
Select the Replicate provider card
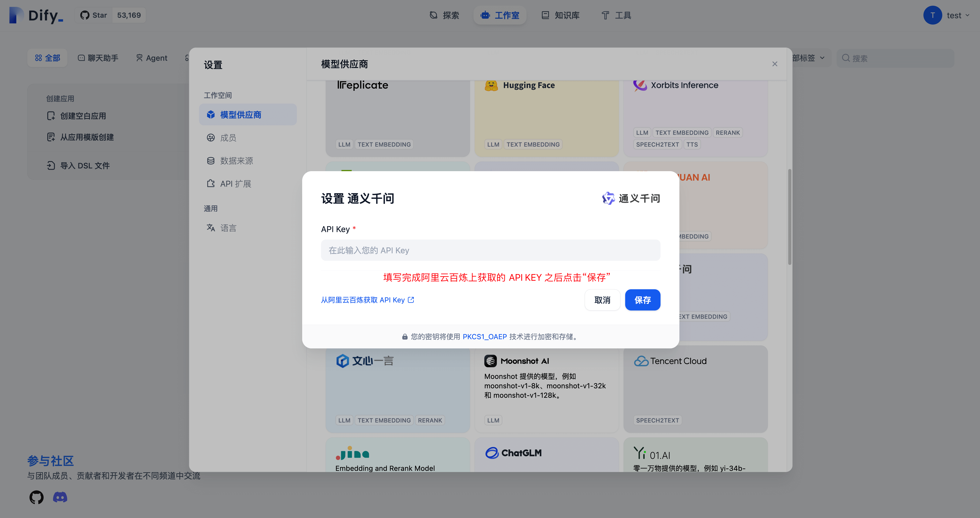[397, 118]
